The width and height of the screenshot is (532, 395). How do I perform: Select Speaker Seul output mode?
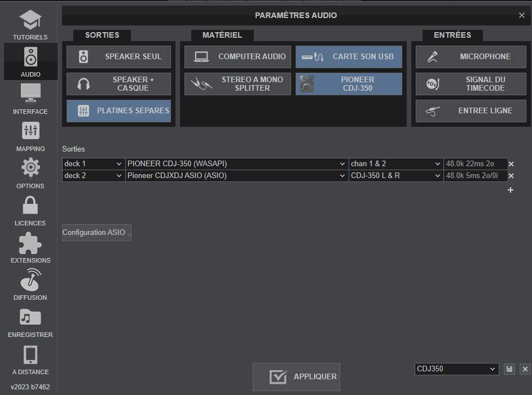118,57
